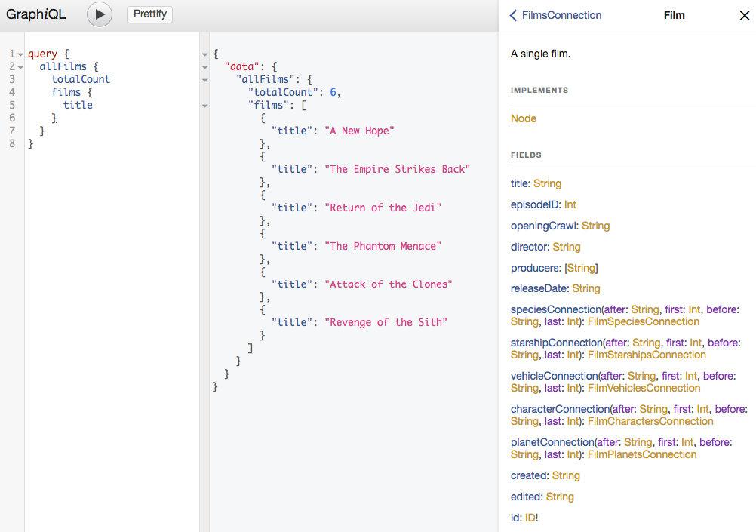Viewport: 756px width, 532px height.
Task: Open the Node type documentation
Action: [523, 118]
